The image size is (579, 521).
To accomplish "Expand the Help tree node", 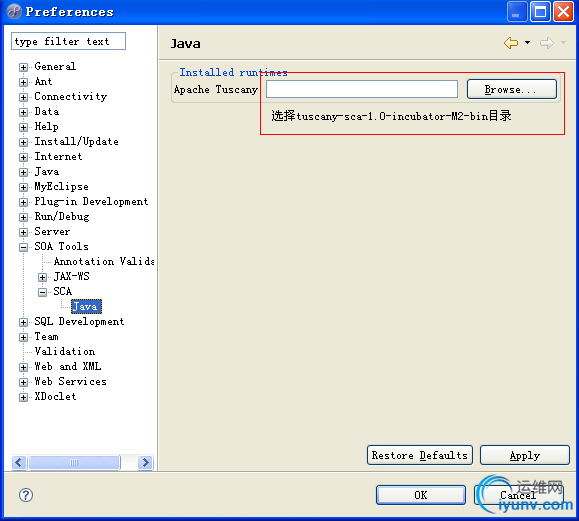I will [x=23, y=127].
